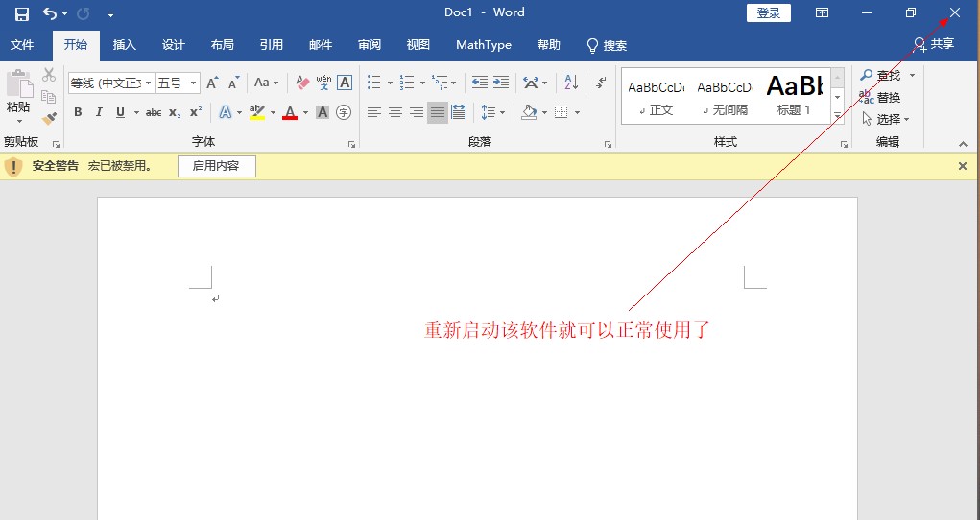The height and width of the screenshot is (520, 980).
Task: Click the Undo arrow icon
Action: tap(50, 13)
